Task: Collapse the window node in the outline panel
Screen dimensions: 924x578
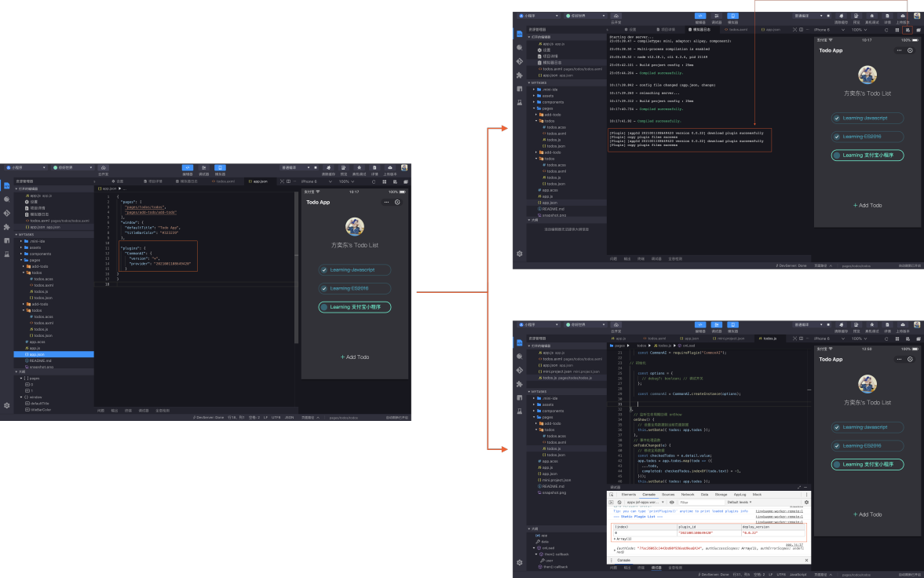Action: pos(22,397)
